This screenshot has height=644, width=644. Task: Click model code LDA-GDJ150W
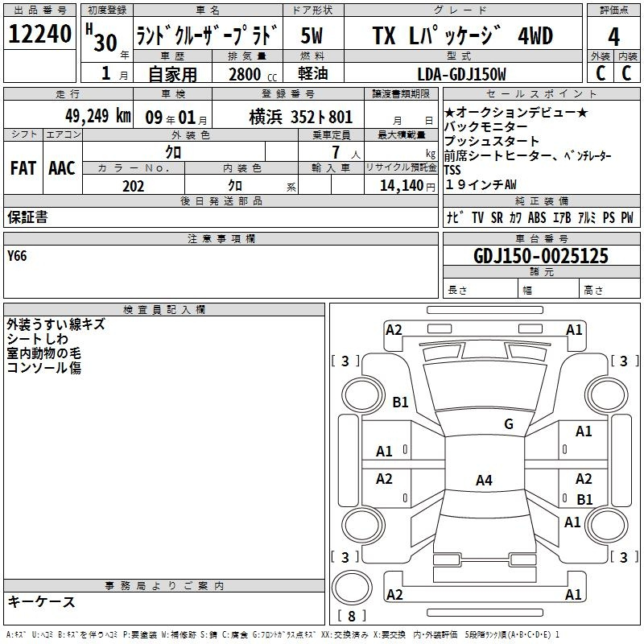[x=461, y=75]
